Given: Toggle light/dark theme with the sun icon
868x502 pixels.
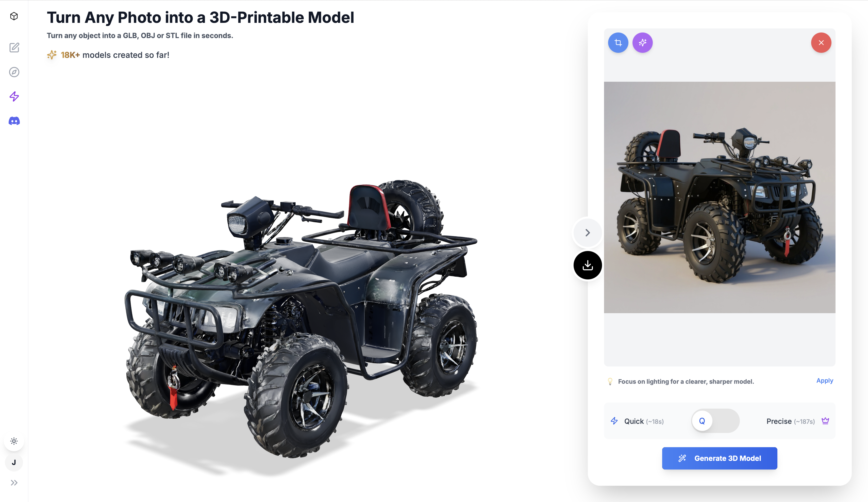Looking at the screenshot, I should coord(14,441).
